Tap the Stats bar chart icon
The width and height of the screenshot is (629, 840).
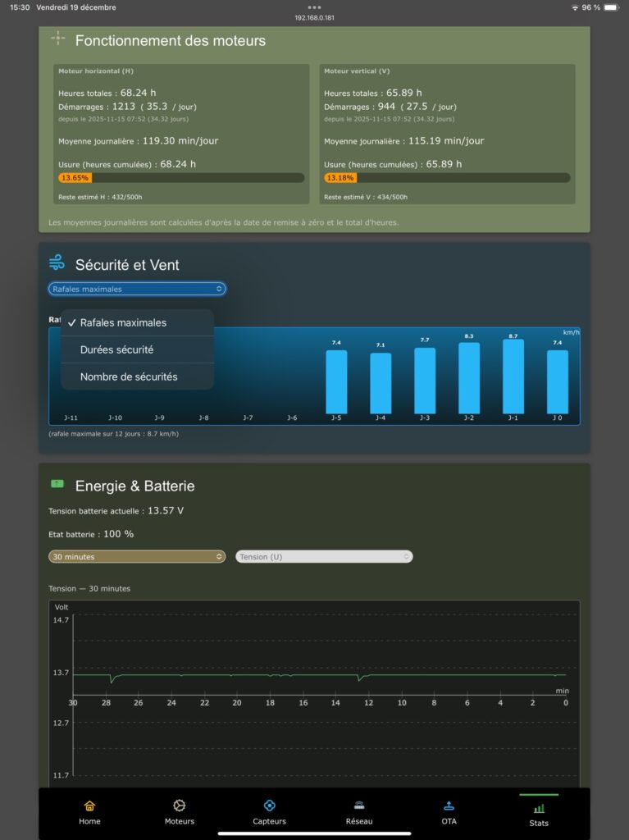539,808
